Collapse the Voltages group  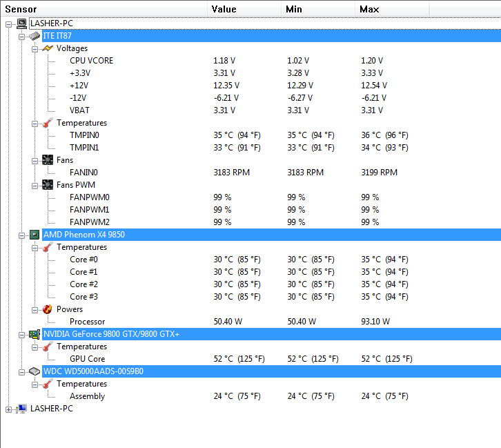(35, 49)
